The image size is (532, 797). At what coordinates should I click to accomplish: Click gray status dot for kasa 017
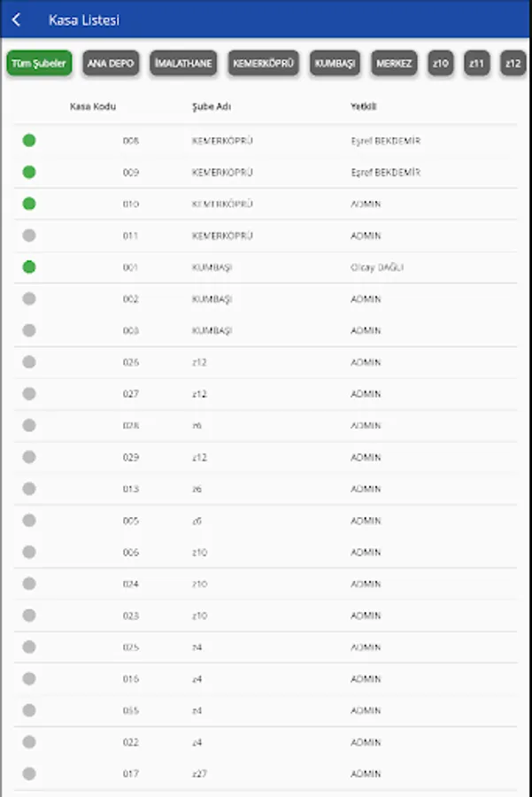point(29,773)
